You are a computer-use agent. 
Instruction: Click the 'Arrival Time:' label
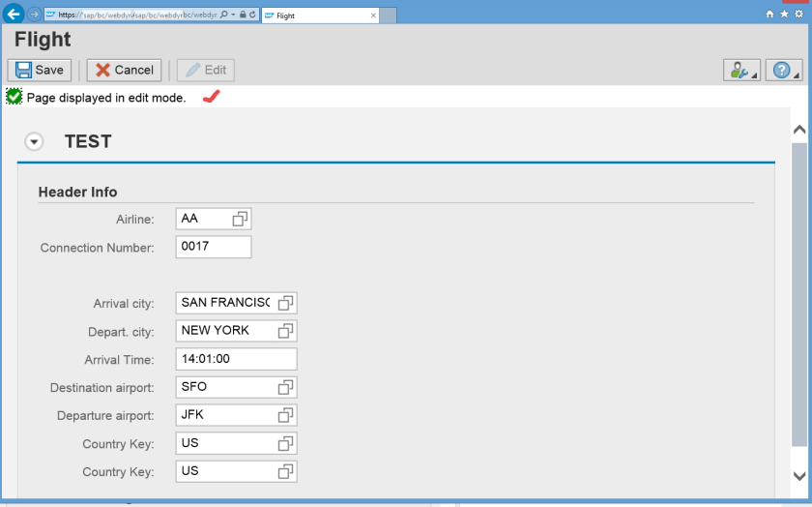pyautogui.click(x=119, y=360)
